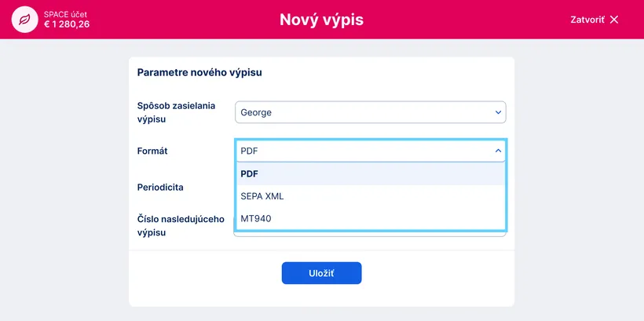
Task: Save settings with the Uložiť button
Action: pos(321,273)
